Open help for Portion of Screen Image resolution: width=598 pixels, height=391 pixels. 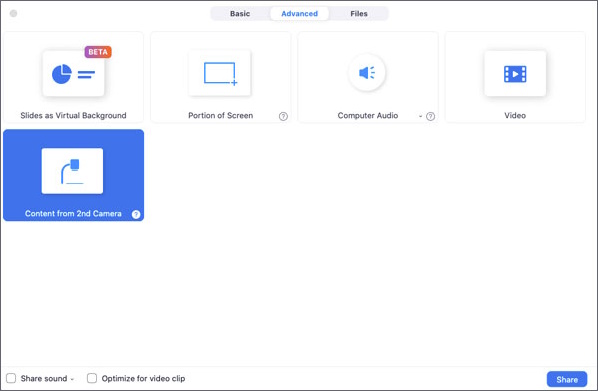[283, 116]
